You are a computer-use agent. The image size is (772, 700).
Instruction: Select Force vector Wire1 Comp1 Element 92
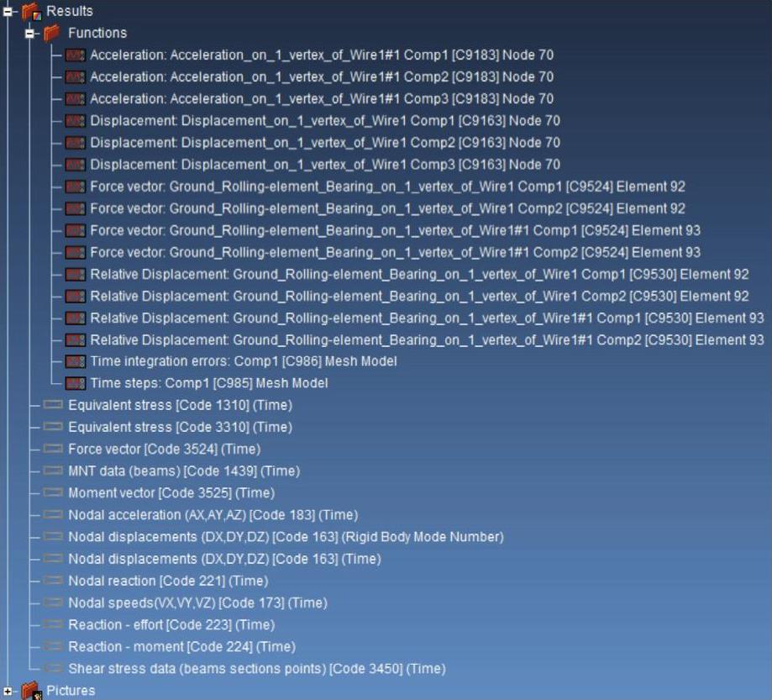pos(386,187)
